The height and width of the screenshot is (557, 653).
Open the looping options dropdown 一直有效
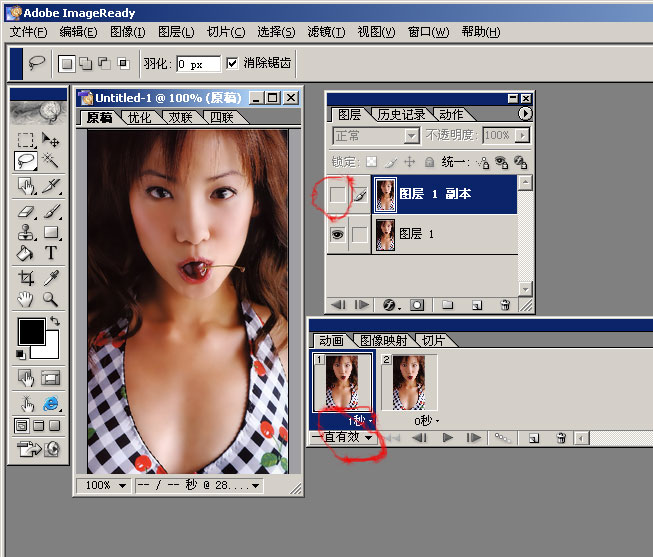coord(343,437)
